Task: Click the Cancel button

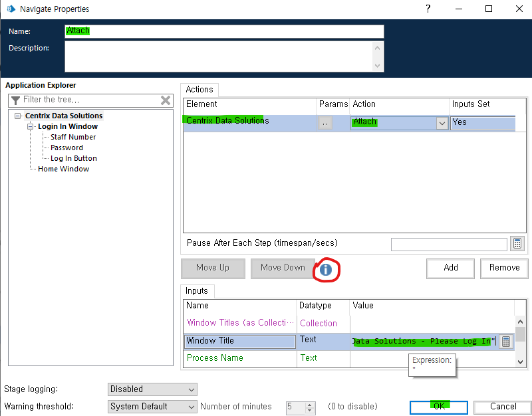Action: coord(503,407)
